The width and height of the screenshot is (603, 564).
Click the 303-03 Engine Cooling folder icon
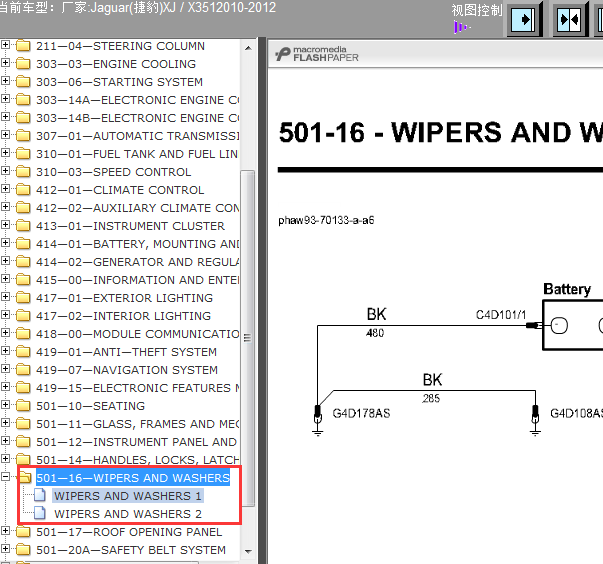click(x=23, y=64)
